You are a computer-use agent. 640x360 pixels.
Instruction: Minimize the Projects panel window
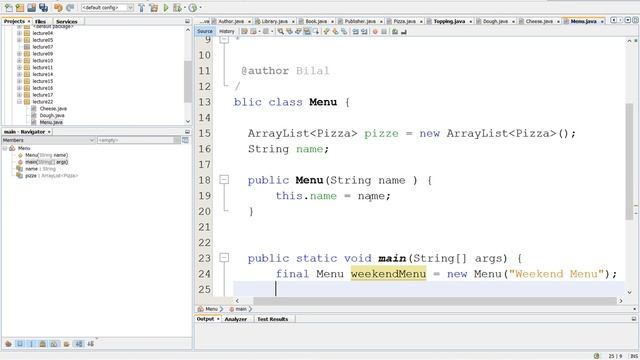point(187,21)
